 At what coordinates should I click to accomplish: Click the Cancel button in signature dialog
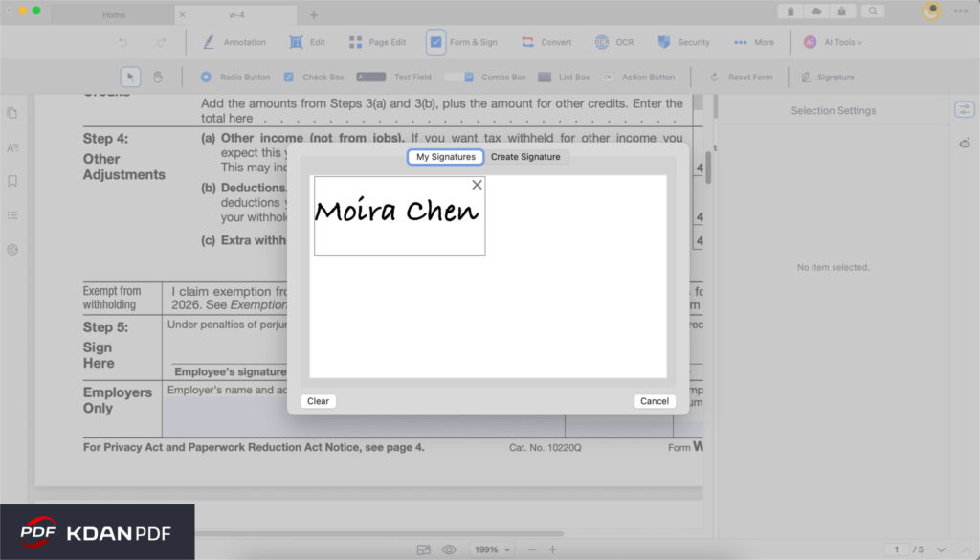(x=655, y=400)
